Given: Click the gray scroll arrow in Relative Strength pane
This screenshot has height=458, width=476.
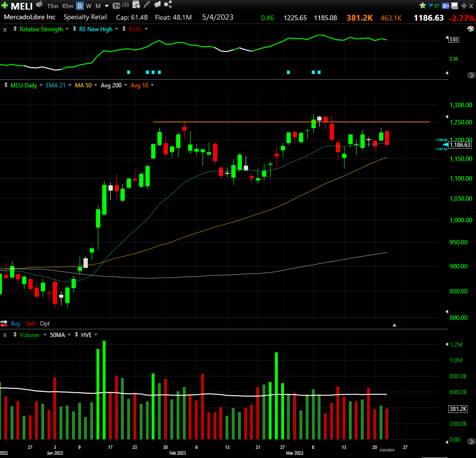Looking at the screenshot, I should (471, 75).
